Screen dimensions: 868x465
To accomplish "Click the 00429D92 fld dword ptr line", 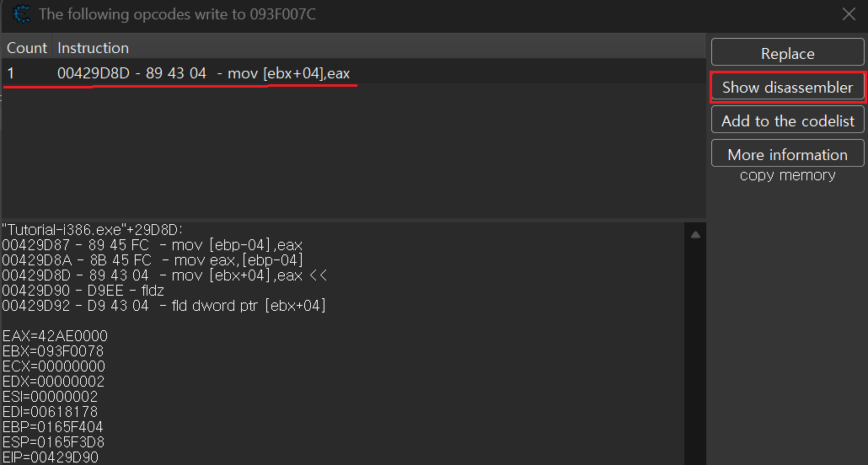I will click(163, 306).
